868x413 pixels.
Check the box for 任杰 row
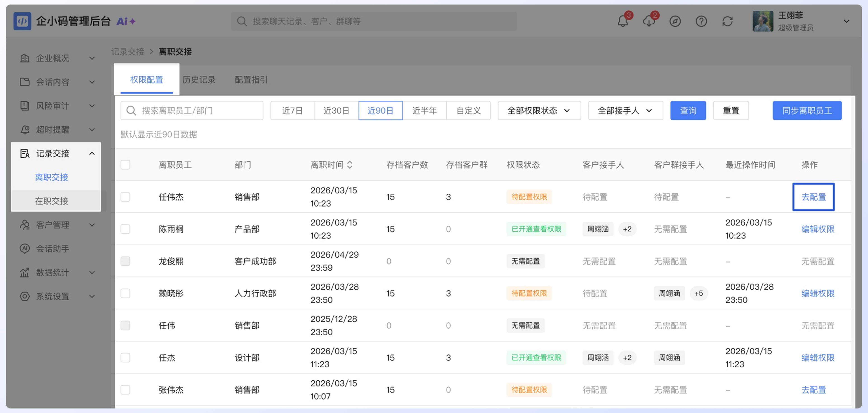point(125,358)
